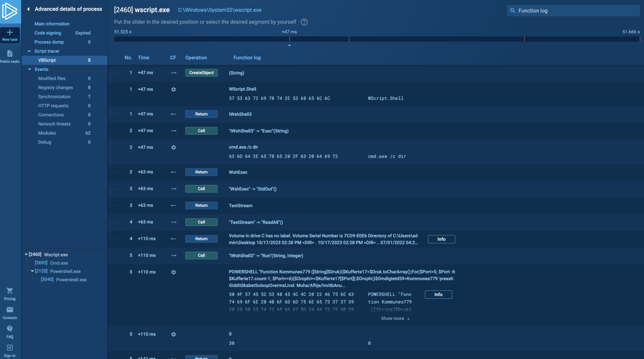Click gear icon on WScript.Shell row
Image resolution: width=644 pixels, height=359 pixels.
[x=174, y=90]
